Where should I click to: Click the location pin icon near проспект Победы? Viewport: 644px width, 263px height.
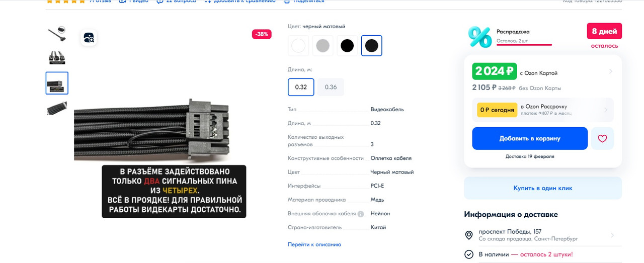pos(469,235)
